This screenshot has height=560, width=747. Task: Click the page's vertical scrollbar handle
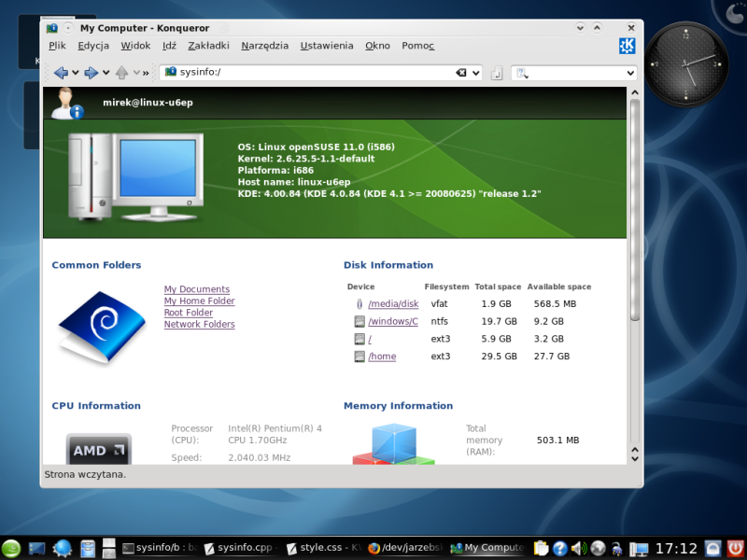click(634, 210)
